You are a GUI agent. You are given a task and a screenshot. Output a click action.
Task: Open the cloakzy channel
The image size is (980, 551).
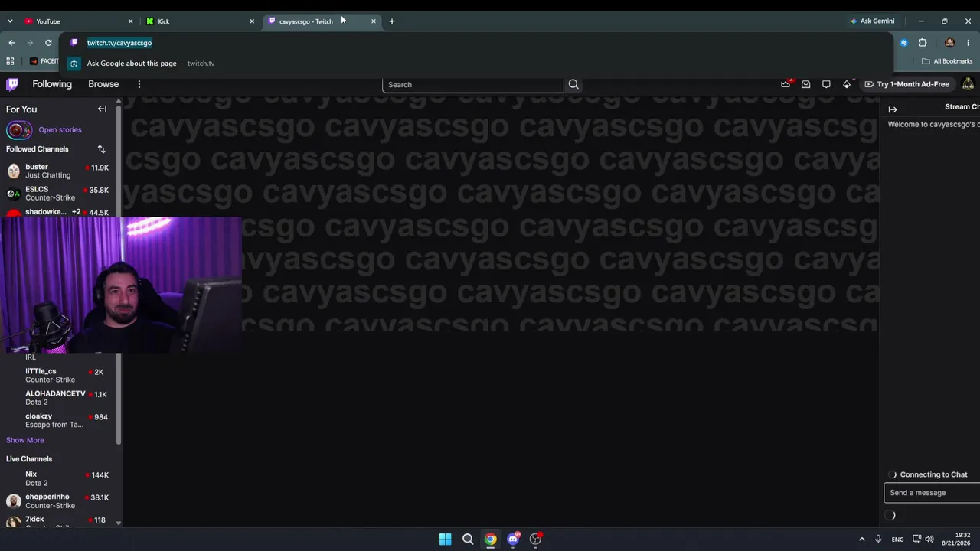click(x=58, y=420)
